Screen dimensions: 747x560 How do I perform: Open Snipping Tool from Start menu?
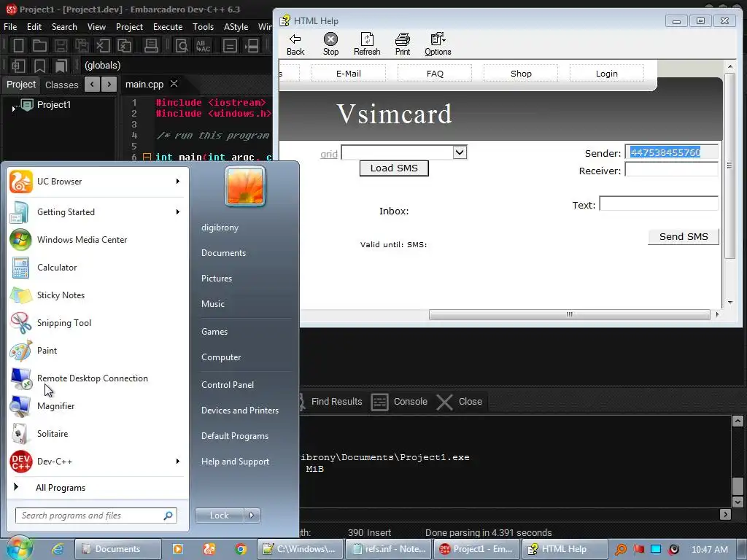pyautogui.click(x=96, y=323)
